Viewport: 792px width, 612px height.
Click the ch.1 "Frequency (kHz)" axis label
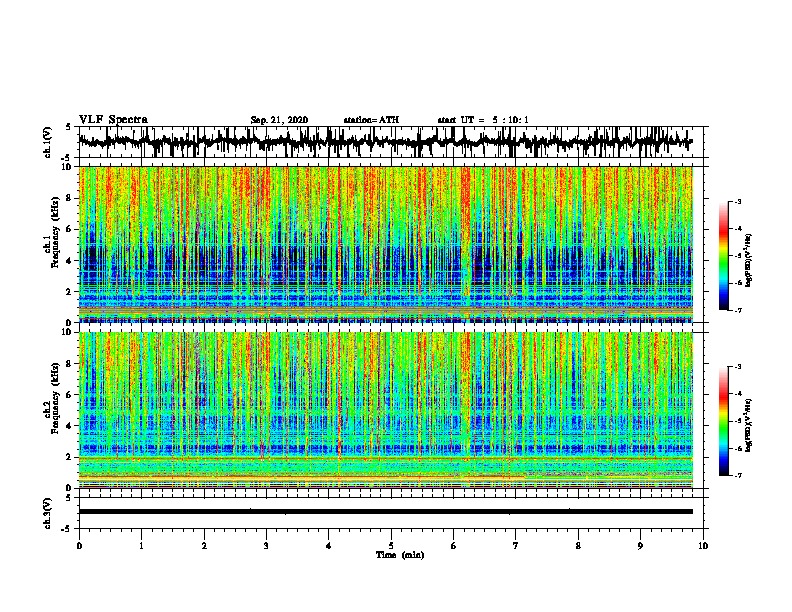pyautogui.click(x=55, y=232)
